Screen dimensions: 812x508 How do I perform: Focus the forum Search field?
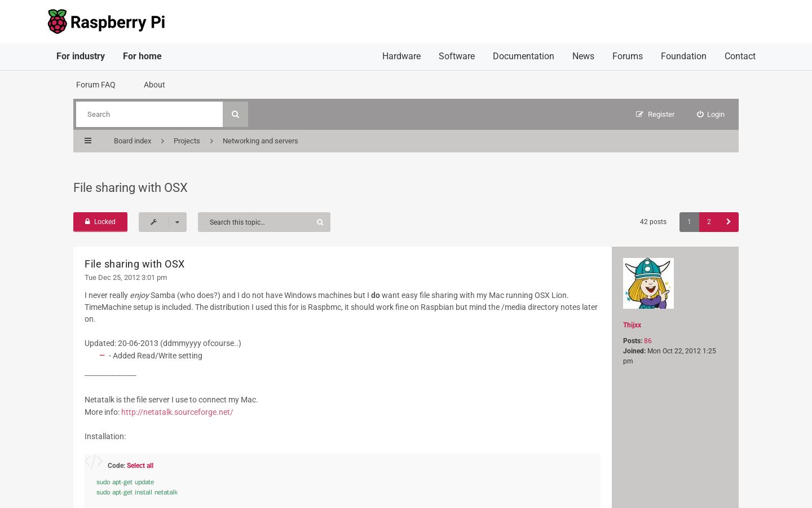tap(149, 114)
